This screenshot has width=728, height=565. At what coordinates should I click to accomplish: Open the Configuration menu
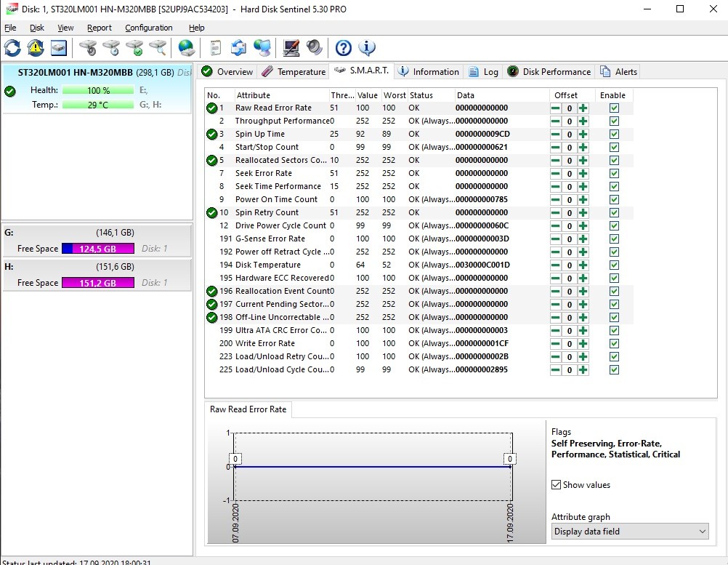pos(148,28)
